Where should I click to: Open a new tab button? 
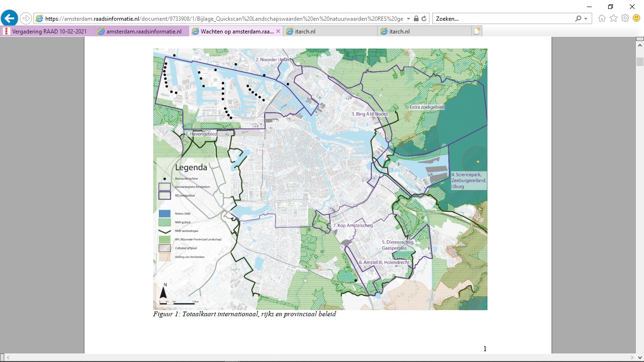click(x=477, y=32)
